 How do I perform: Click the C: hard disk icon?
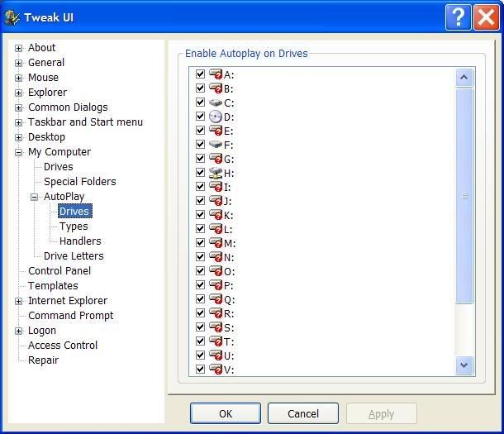[x=216, y=103]
